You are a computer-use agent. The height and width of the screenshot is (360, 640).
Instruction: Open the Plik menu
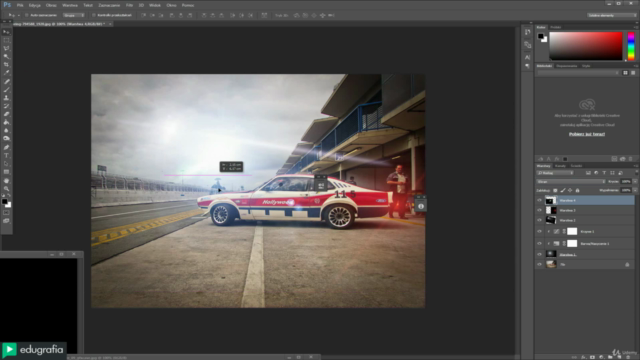(20, 5)
